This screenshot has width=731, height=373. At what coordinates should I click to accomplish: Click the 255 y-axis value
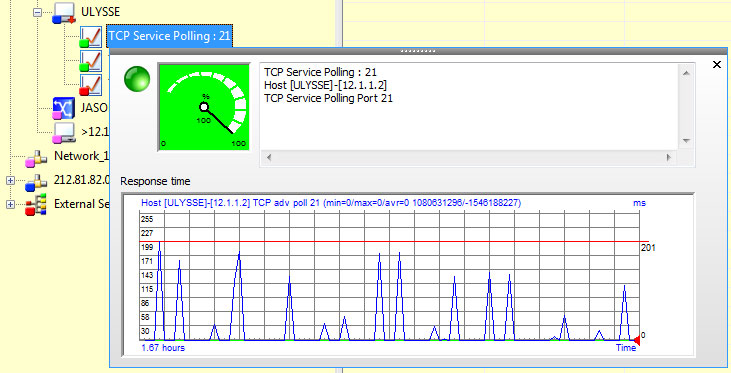(x=147, y=219)
